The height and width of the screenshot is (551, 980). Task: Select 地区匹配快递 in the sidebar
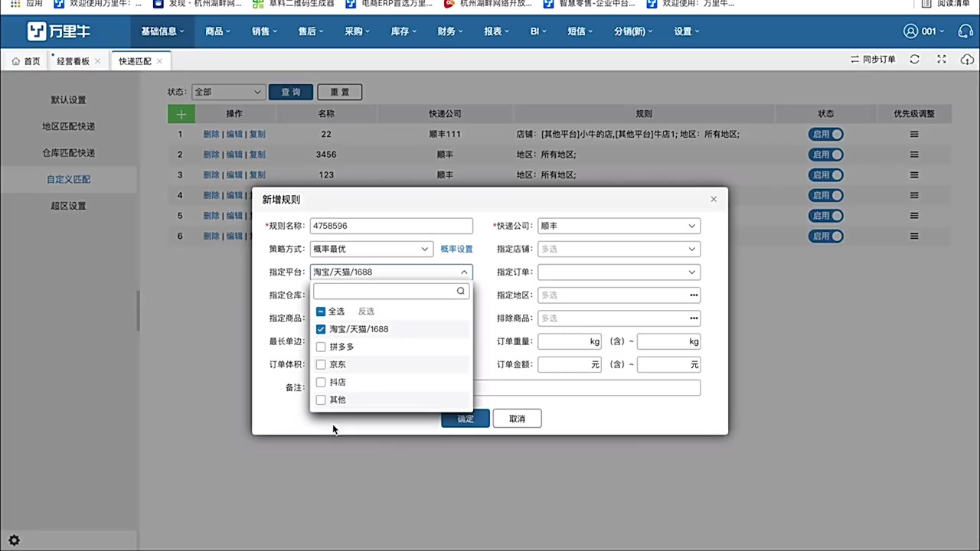click(x=69, y=126)
